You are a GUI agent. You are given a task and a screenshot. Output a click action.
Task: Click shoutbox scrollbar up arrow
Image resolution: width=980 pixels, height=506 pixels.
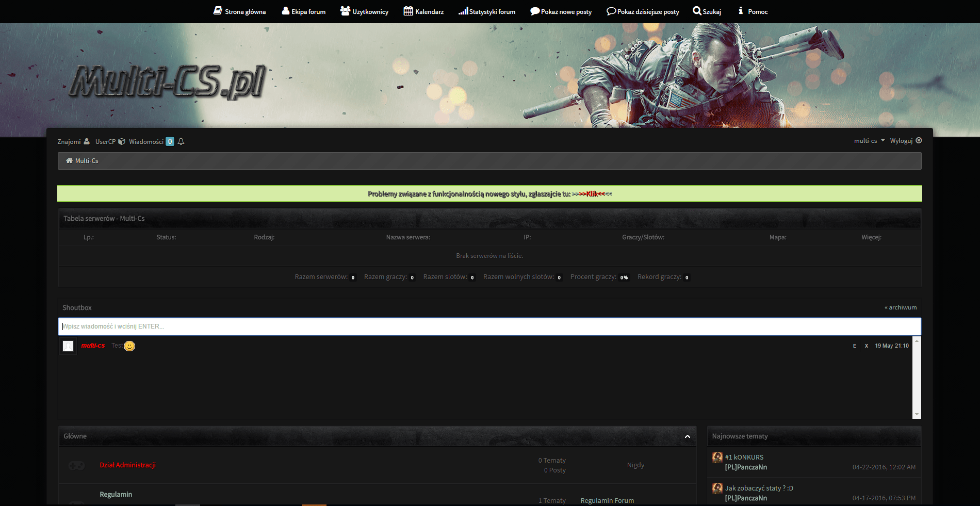coord(917,340)
